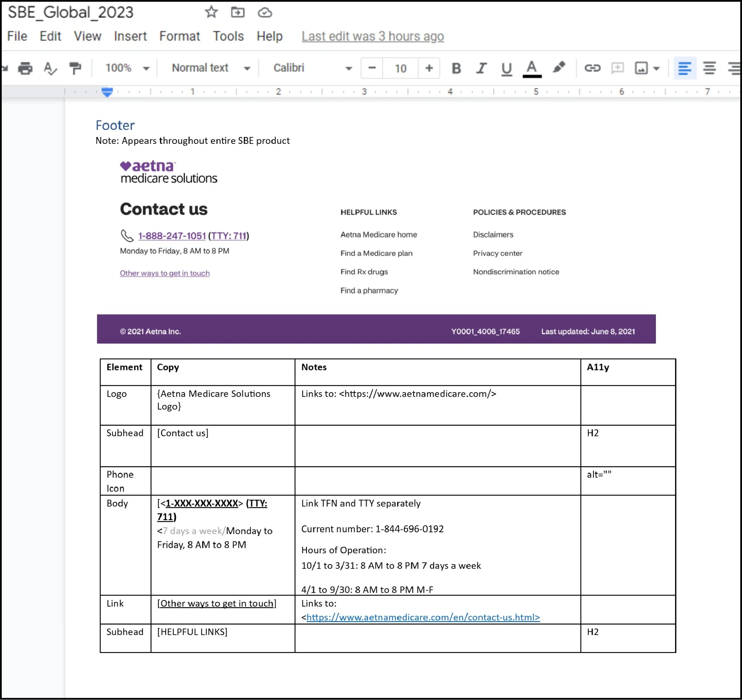Click 'Find a Medicare plan' text

click(376, 253)
